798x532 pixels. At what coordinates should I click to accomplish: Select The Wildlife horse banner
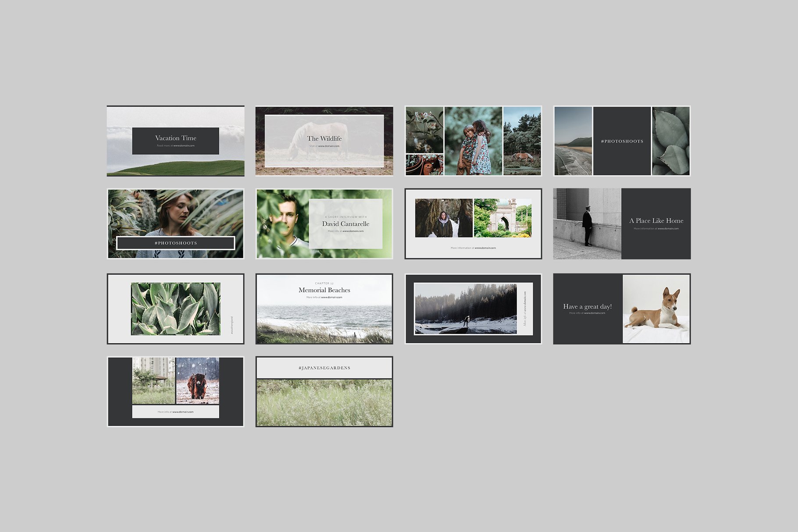tap(324, 141)
